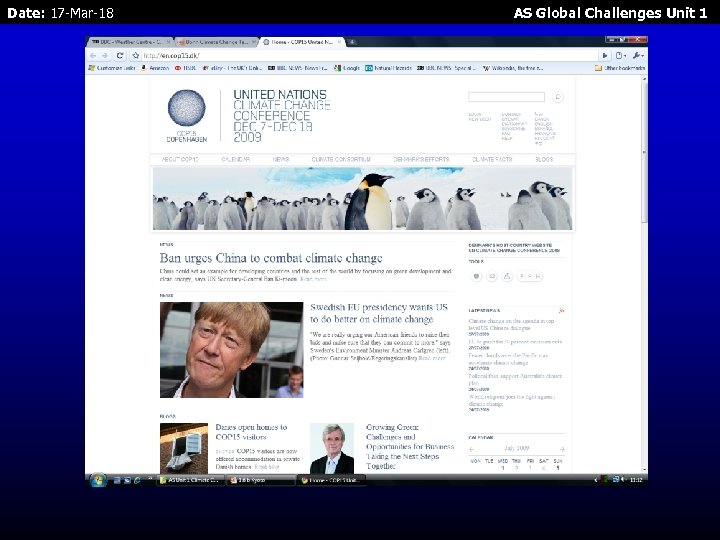This screenshot has width=720, height=540.
Task: Open headline Ban urges China to combat climate change
Action: 271,258
